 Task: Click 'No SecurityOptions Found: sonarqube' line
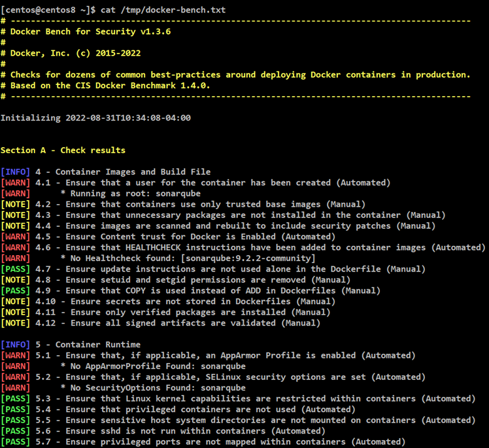pyautogui.click(x=153, y=388)
